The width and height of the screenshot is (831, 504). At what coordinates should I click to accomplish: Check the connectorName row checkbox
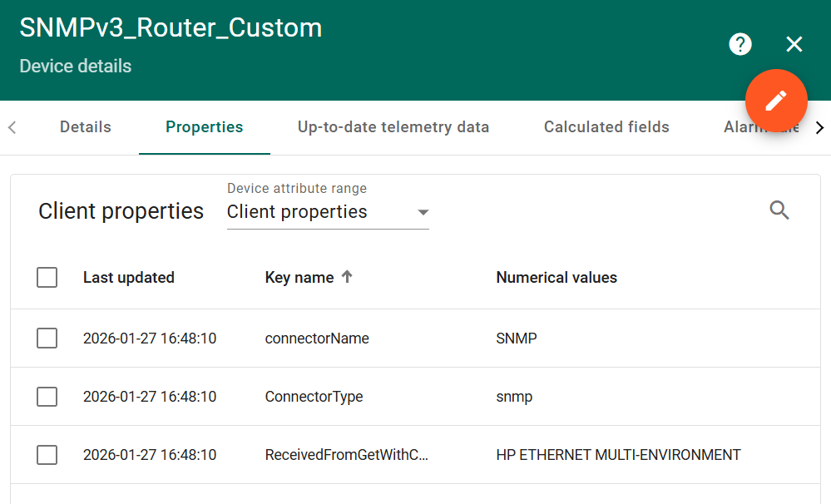tap(47, 338)
